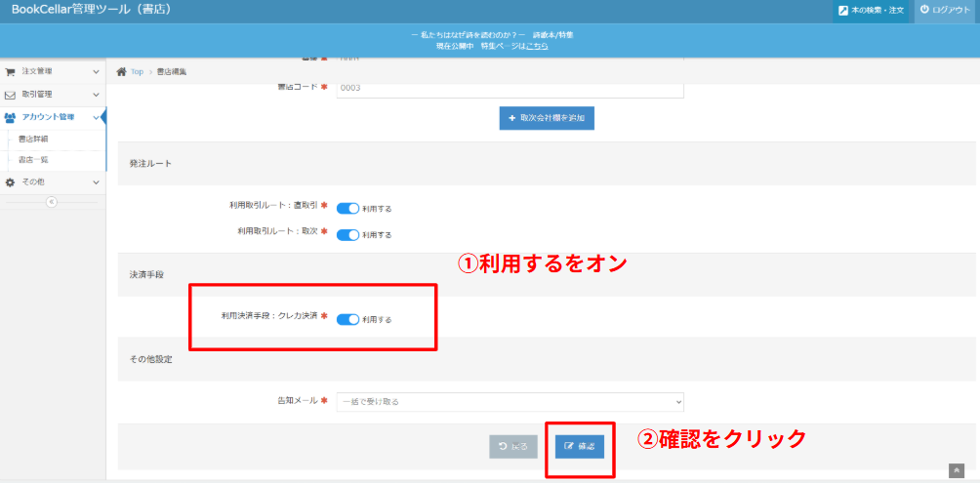This screenshot has height=483, width=980.
Task: Select その他 in the sidebar
Action: (33, 181)
